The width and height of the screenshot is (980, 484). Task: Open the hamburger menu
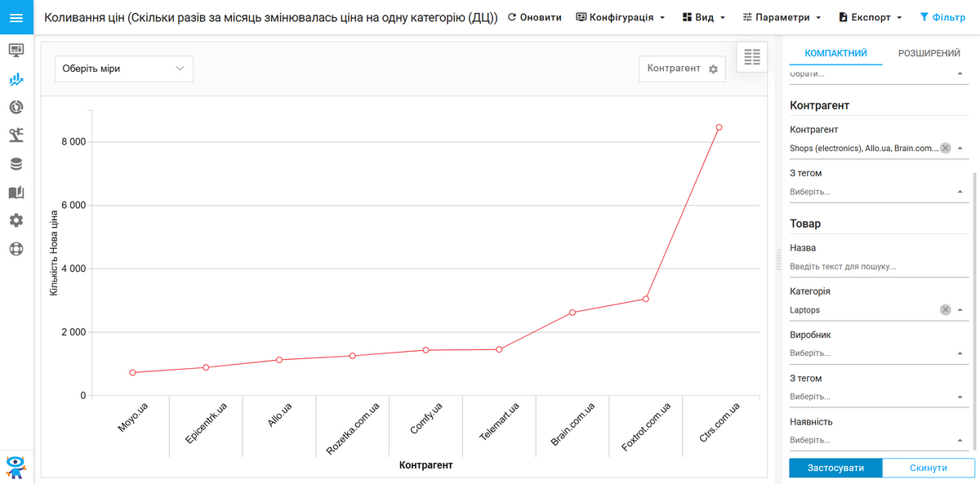16,17
